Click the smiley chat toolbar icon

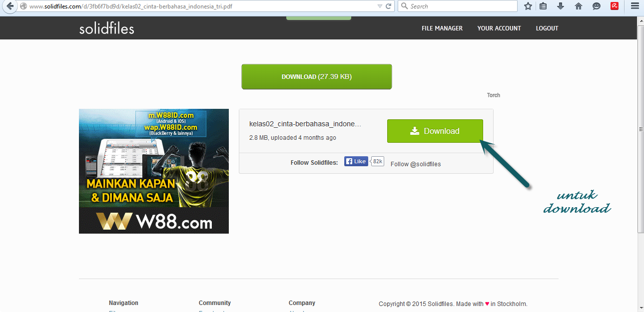(596, 6)
